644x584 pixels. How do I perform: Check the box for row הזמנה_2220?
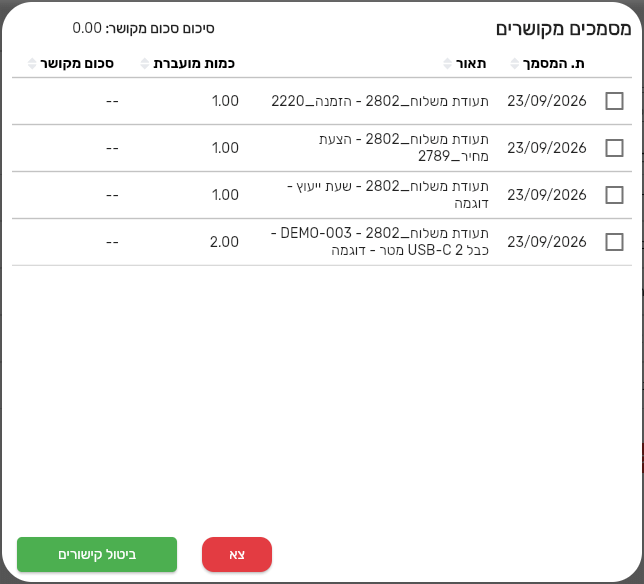(x=614, y=101)
